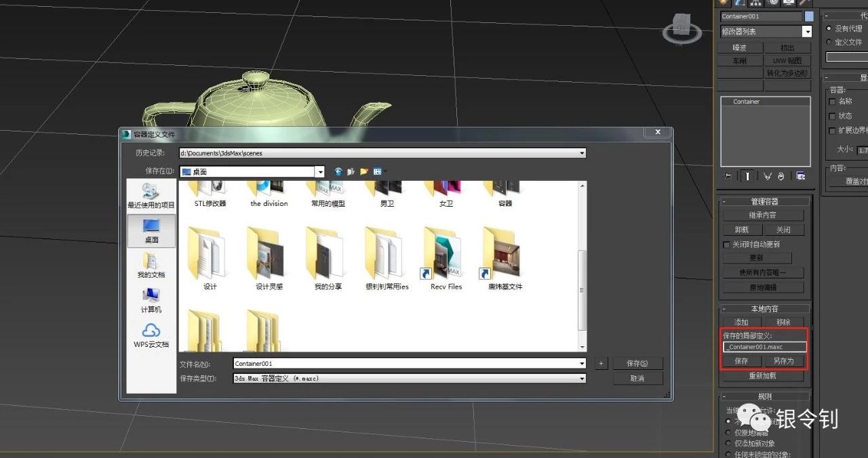Open WPS云文档 in the places sidebar
The image size is (868, 458).
151,335
